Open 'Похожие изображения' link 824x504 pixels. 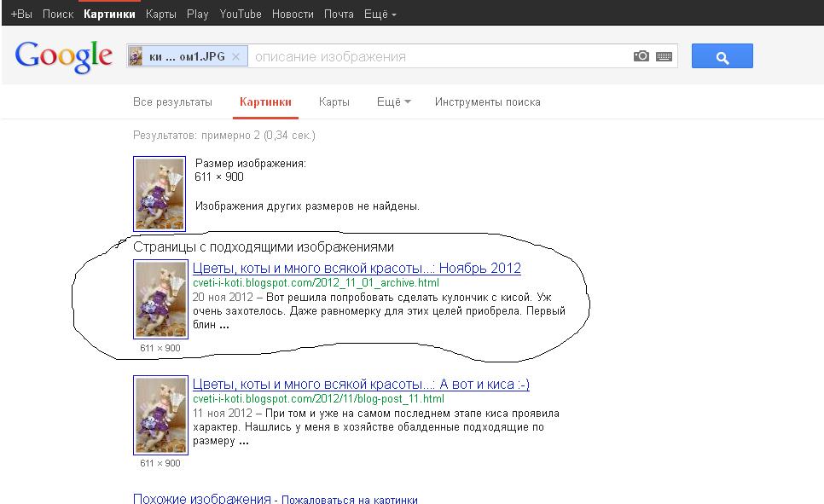[202, 498]
